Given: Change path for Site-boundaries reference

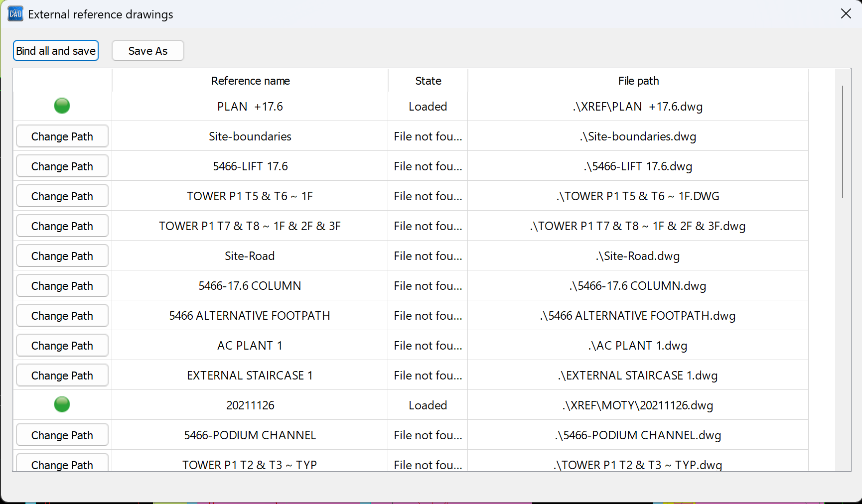Looking at the screenshot, I should (62, 136).
